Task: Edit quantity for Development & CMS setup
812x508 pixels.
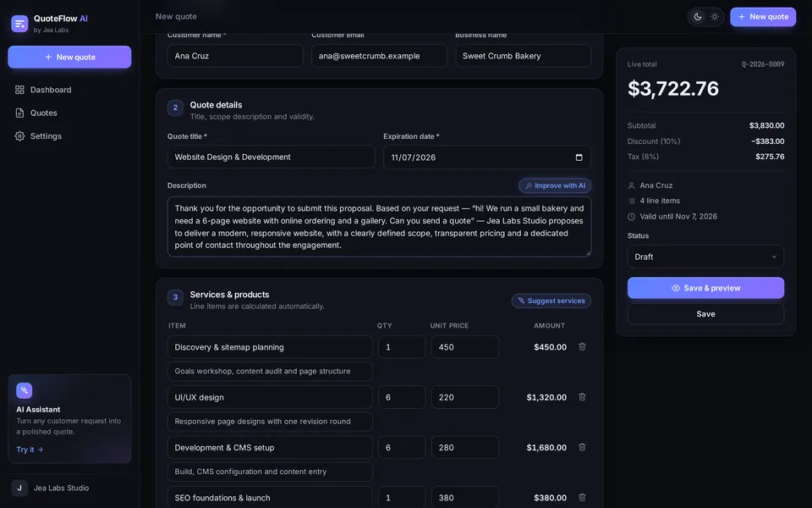Action: pyautogui.click(x=402, y=447)
